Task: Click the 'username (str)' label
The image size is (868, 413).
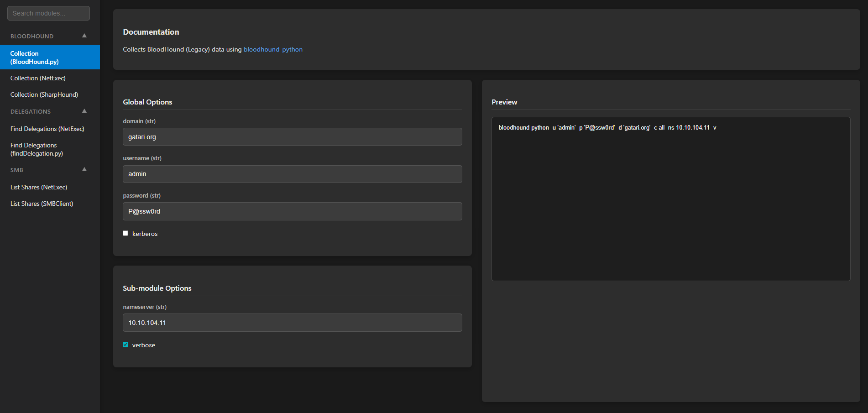Action: coord(142,158)
